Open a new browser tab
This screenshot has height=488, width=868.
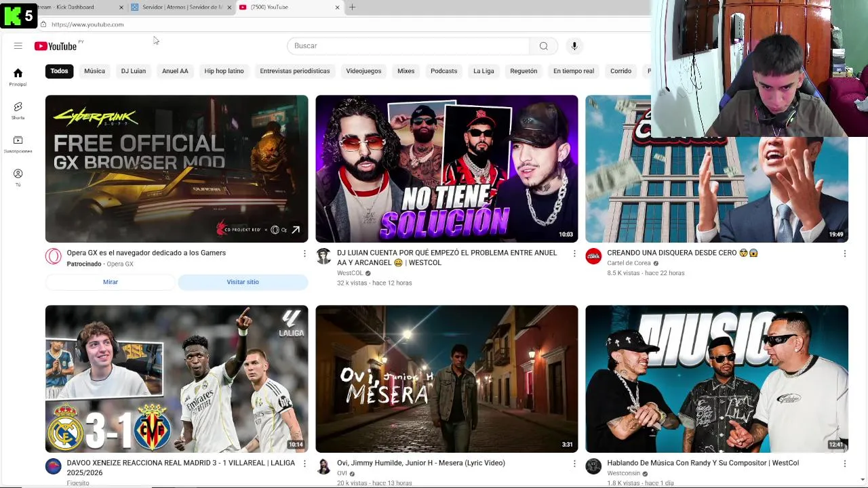pyautogui.click(x=352, y=7)
